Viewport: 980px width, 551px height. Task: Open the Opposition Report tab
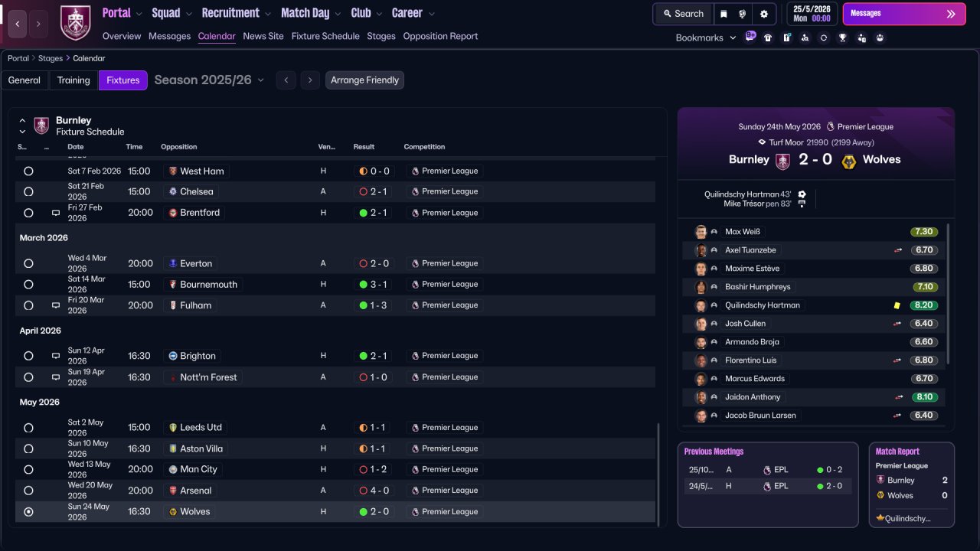click(440, 36)
